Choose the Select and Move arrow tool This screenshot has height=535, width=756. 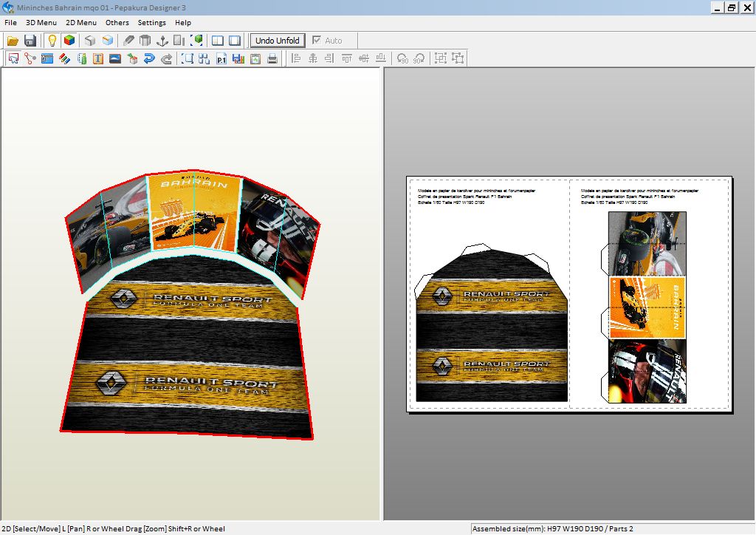pos(13,59)
